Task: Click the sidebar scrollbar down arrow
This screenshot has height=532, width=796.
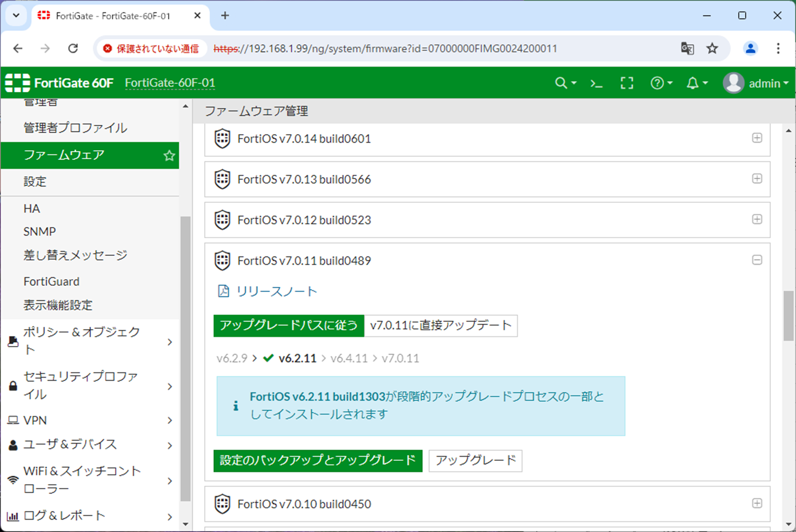Action: point(185,524)
